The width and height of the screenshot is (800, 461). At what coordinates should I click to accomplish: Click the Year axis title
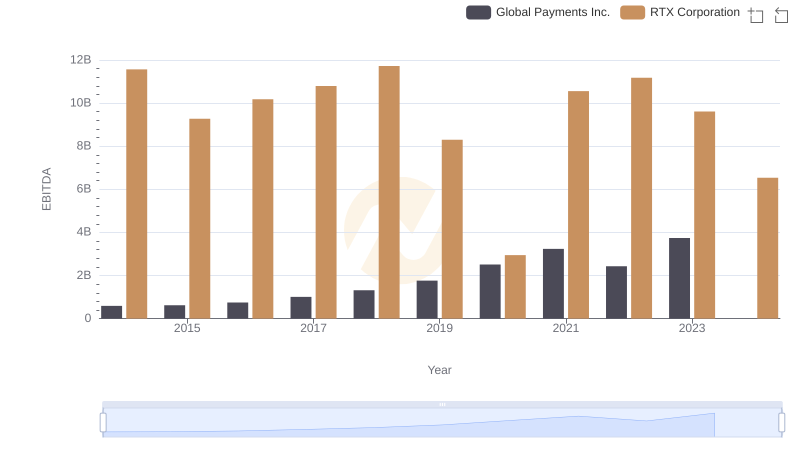coord(439,370)
